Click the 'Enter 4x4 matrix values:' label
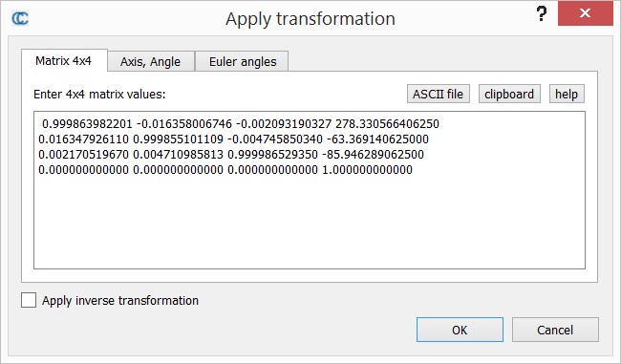The height and width of the screenshot is (364, 621). pyautogui.click(x=99, y=95)
